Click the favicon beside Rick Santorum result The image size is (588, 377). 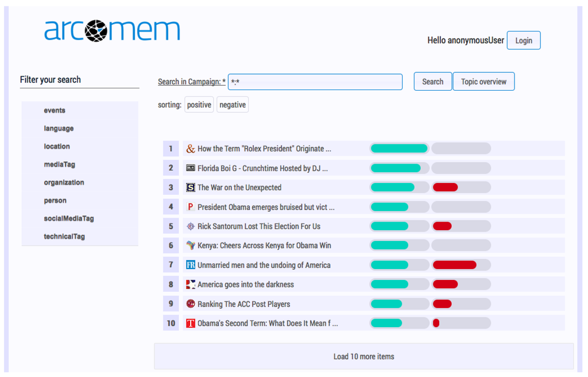tap(191, 226)
